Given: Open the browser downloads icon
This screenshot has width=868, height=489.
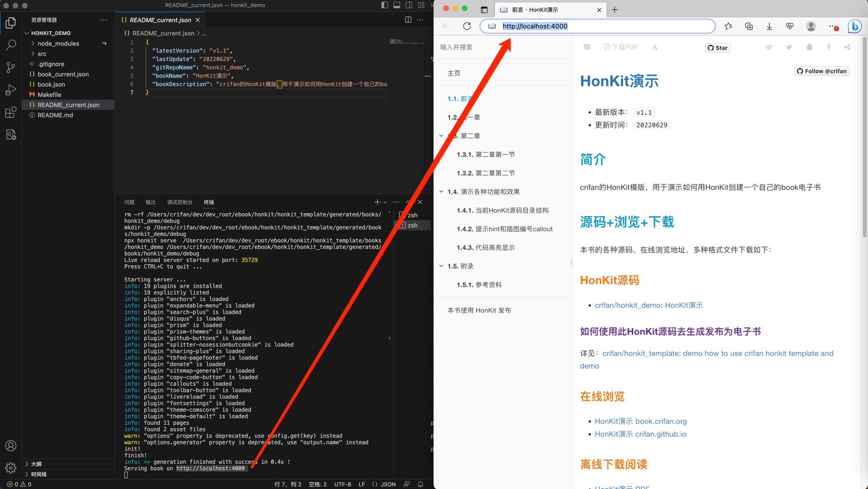Looking at the screenshot, I should (769, 26).
